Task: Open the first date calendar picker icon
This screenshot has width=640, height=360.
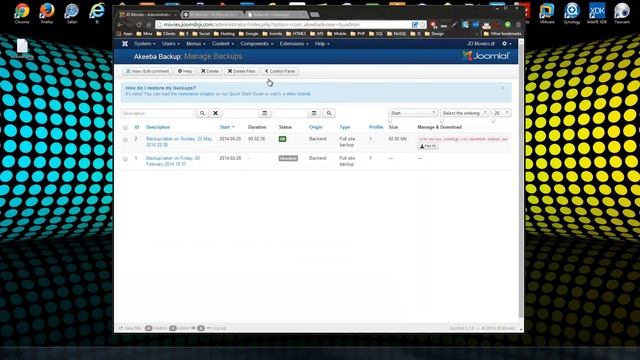Action: tap(264, 113)
